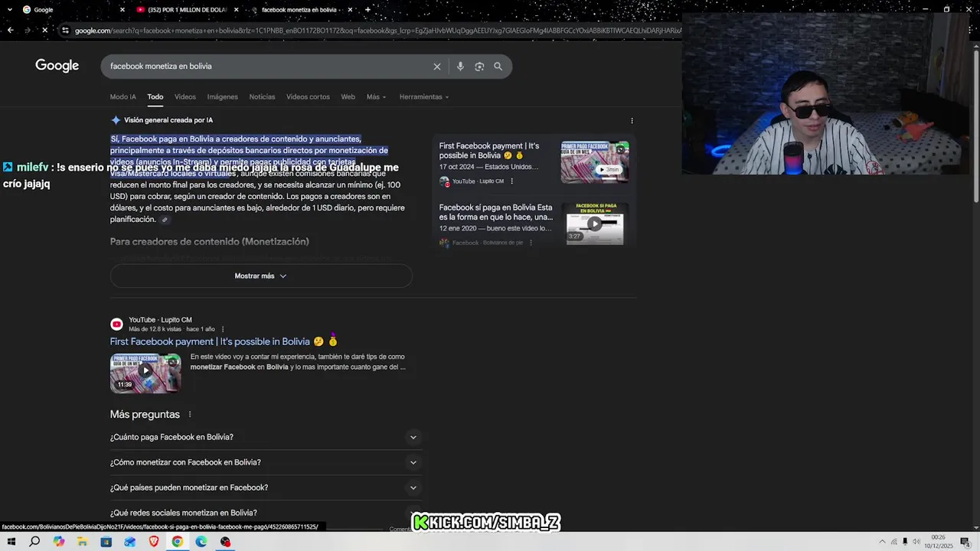Click the magnifier search button

498,67
